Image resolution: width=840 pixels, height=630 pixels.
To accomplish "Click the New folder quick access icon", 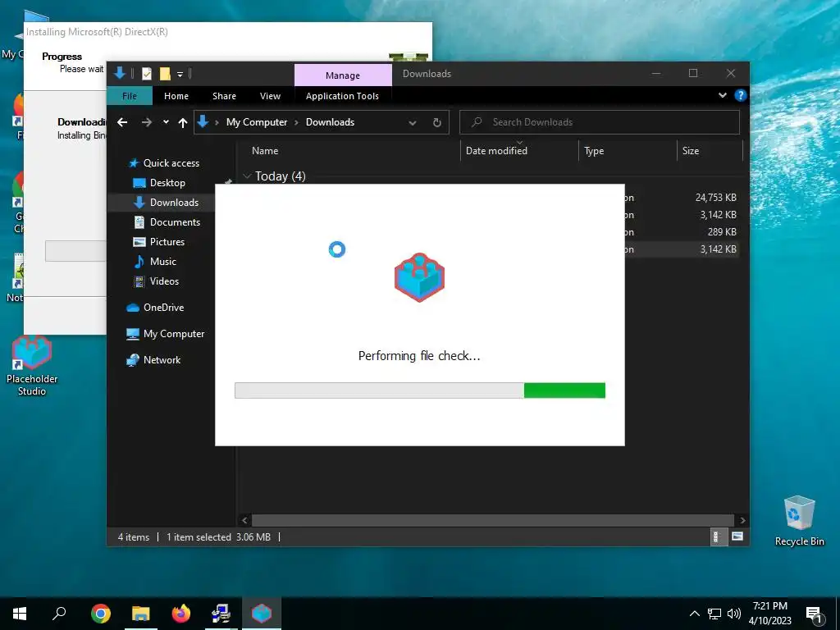I will tap(165, 73).
